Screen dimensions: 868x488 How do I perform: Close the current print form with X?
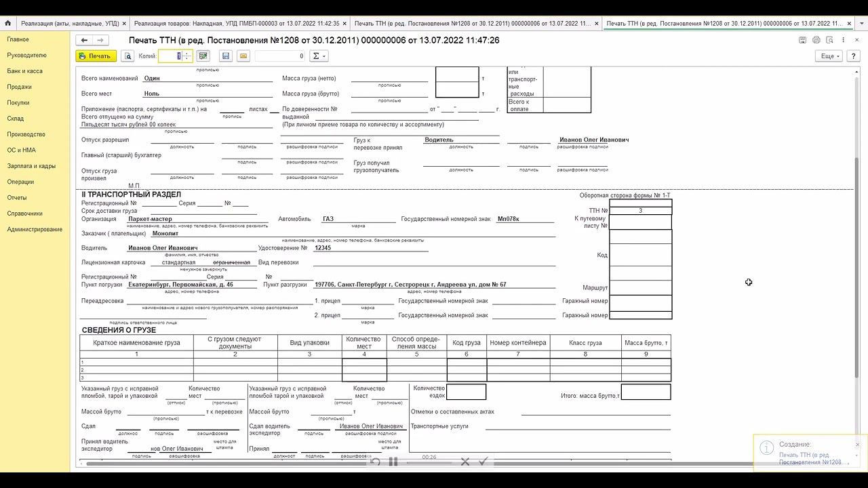point(856,40)
